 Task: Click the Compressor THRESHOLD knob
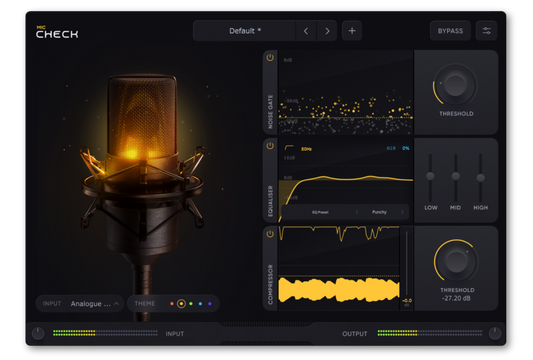coord(456,261)
